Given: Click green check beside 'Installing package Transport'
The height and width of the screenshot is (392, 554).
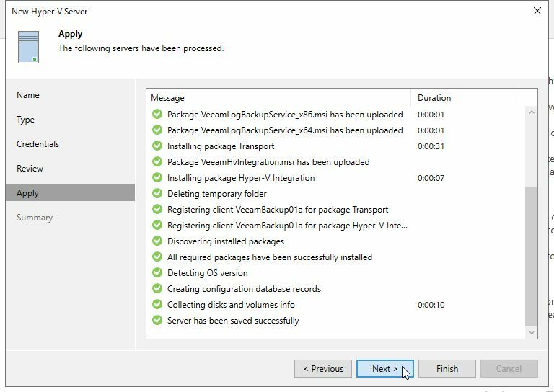Looking at the screenshot, I should point(157,146).
